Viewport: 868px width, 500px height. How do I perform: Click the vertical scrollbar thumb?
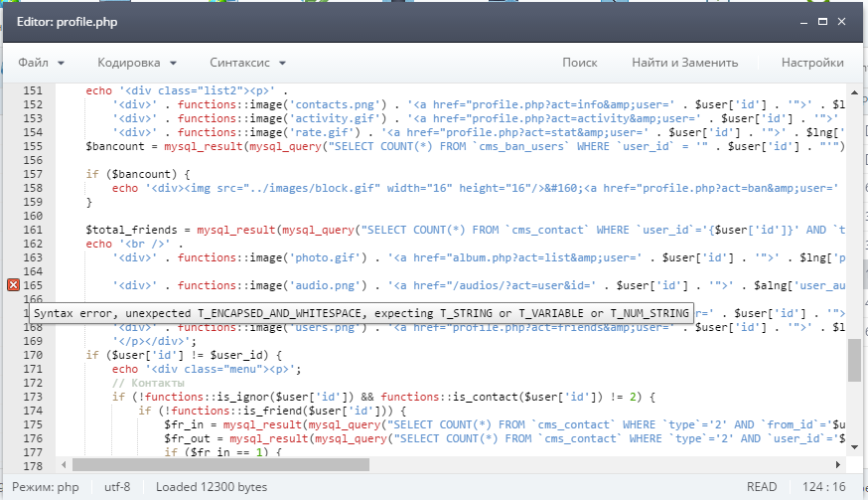(x=854, y=360)
